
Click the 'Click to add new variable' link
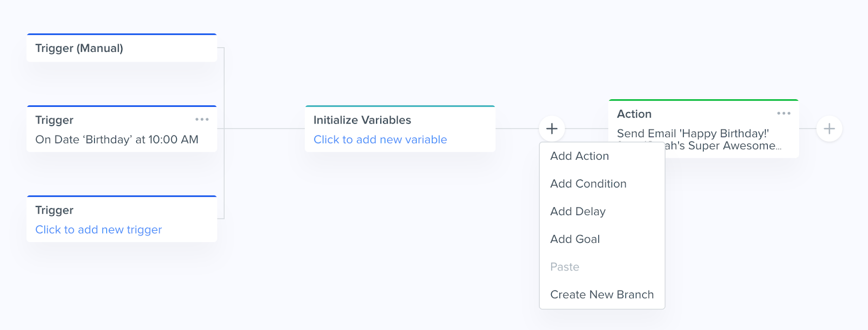coord(380,140)
